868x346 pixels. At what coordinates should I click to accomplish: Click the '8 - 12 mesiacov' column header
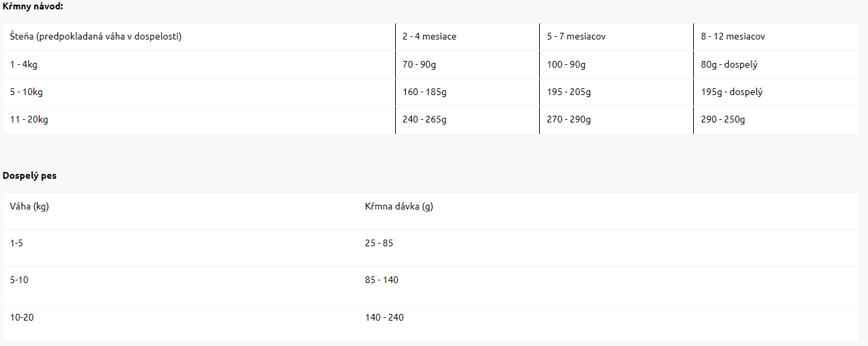click(x=776, y=37)
